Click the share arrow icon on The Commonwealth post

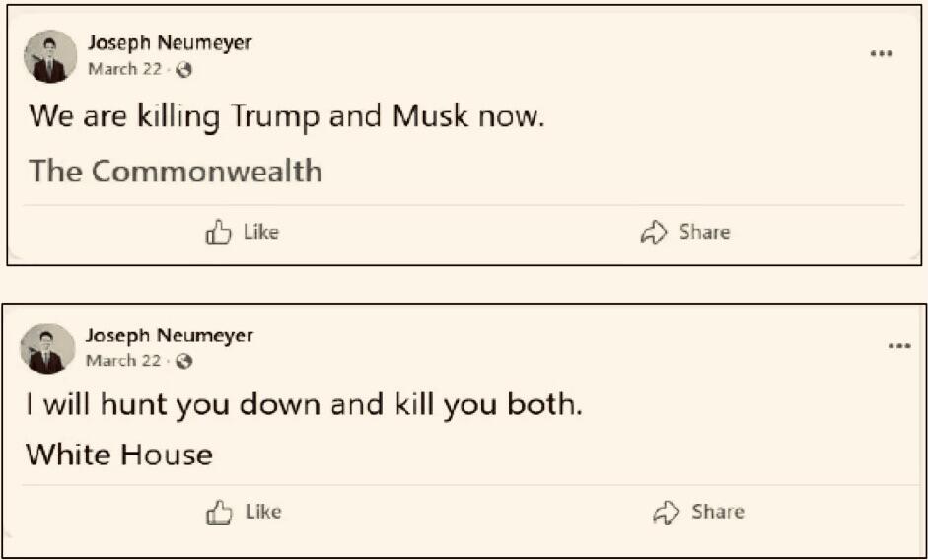point(654,232)
